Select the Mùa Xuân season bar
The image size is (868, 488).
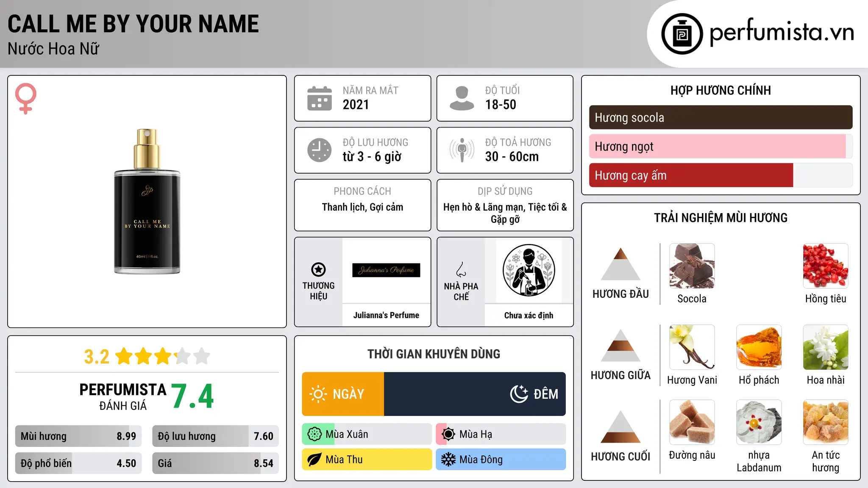367,434
